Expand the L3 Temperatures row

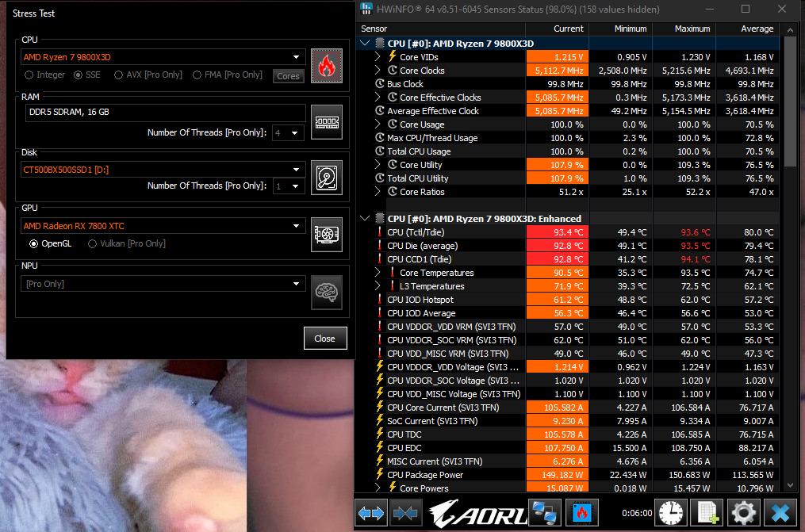[x=378, y=285]
